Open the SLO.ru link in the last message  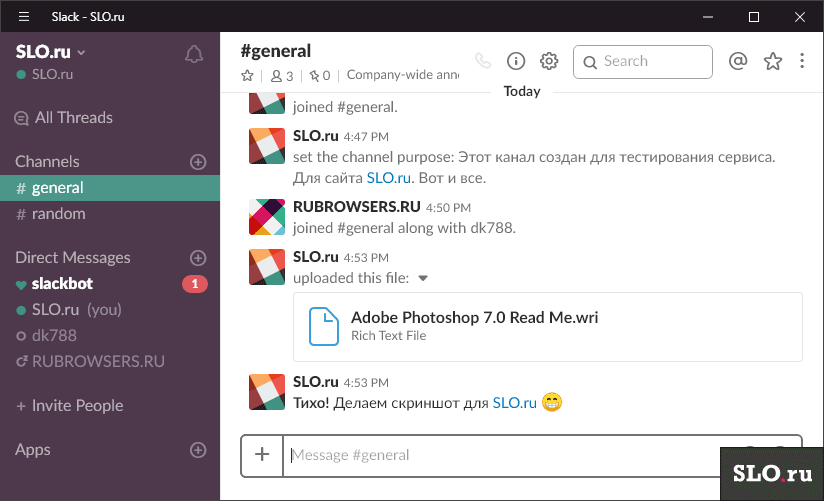coord(514,403)
